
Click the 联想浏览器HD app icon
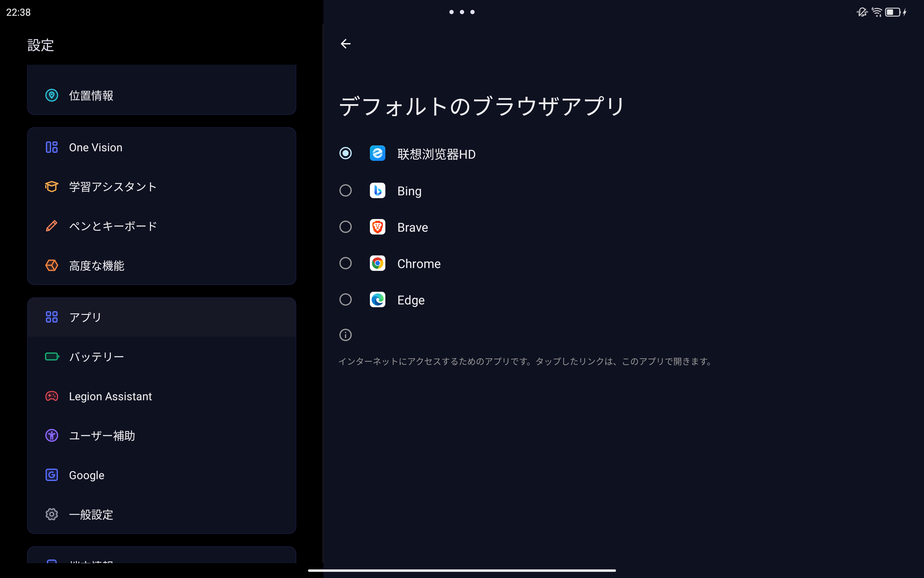tap(377, 154)
